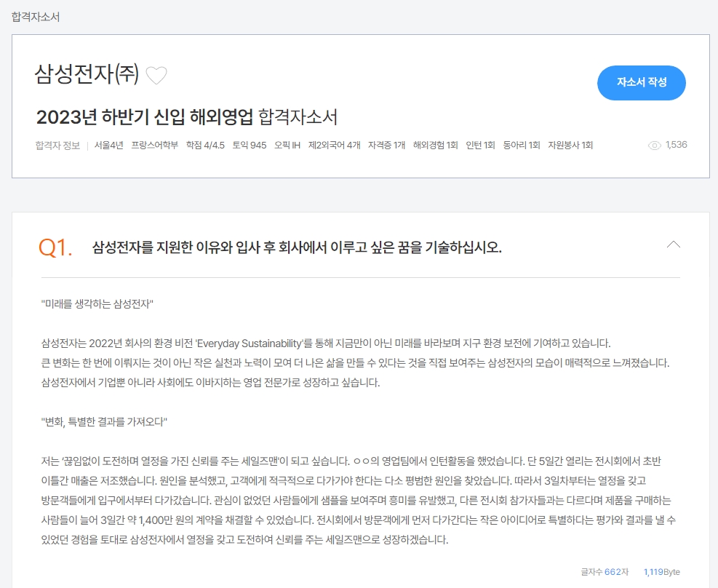Click the eye view-count icon
Viewport: 718px width, 588px height.
point(655,146)
